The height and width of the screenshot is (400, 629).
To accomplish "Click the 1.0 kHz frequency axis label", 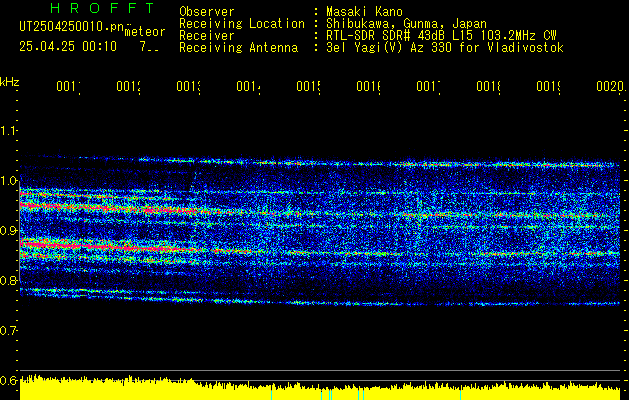I will 8,181.
